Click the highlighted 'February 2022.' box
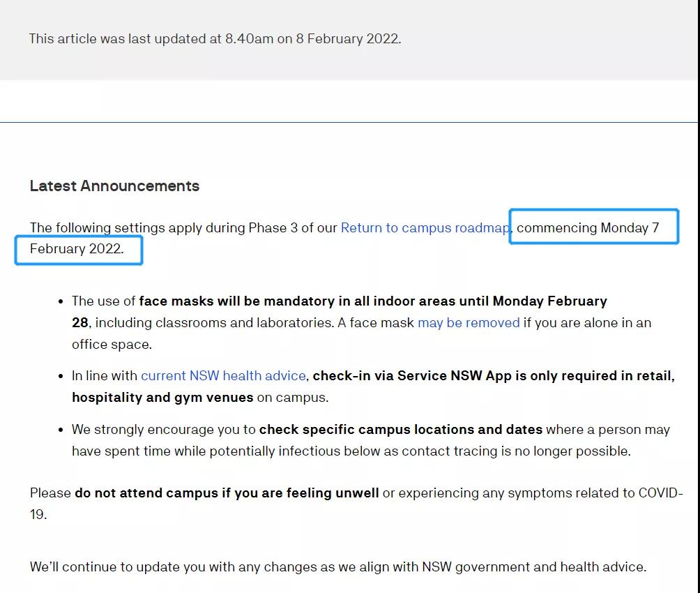 (78, 250)
